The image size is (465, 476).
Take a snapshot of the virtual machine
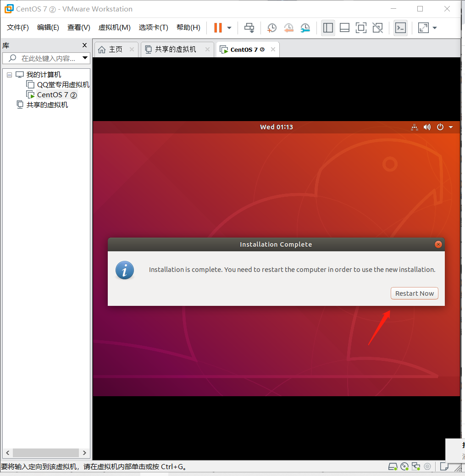pyautogui.click(x=271, y=28)
